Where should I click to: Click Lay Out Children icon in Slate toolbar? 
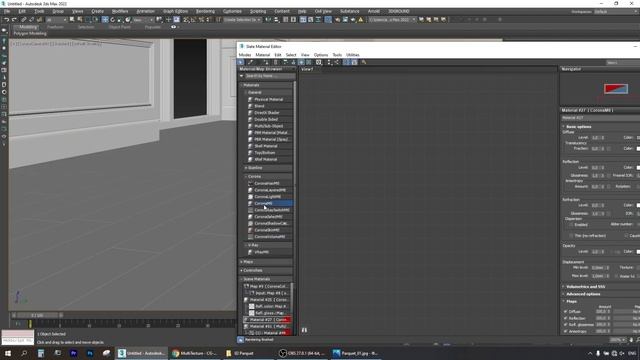pos(337,62)
